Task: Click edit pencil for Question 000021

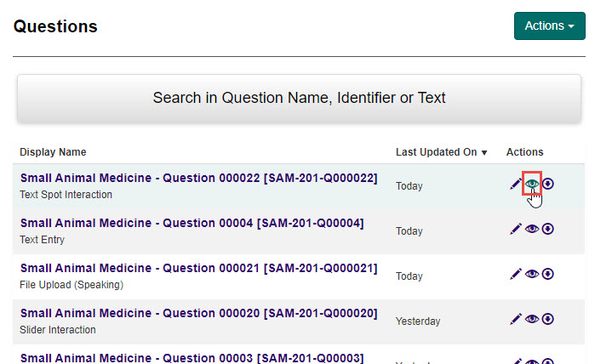Action: [515, 274]
